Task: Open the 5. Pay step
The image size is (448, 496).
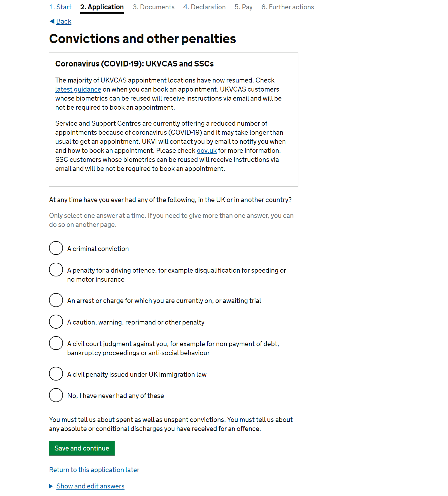Action: (x=244, y=7)
